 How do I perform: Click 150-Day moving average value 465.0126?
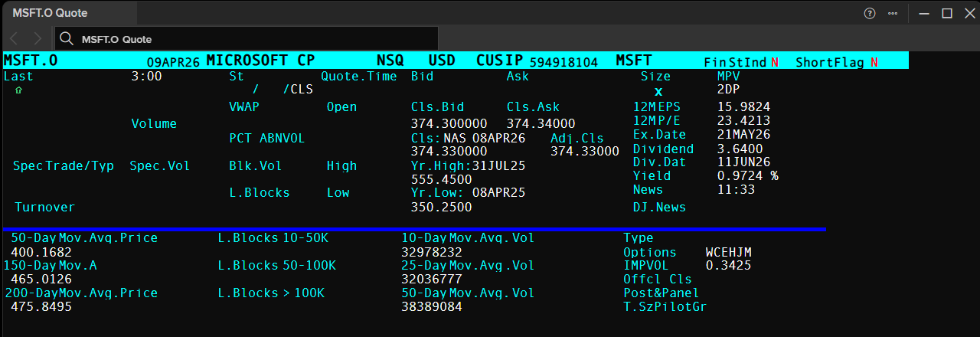tap(41, 280)
